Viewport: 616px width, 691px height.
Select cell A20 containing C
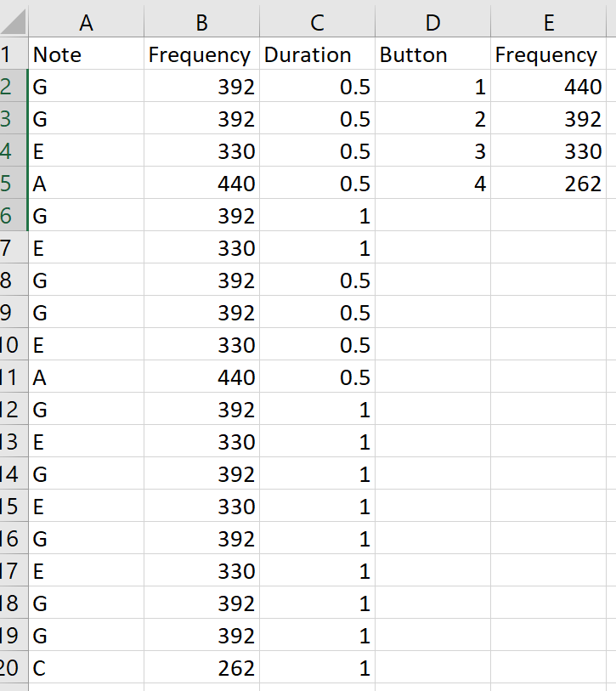(x=86, y=667)
